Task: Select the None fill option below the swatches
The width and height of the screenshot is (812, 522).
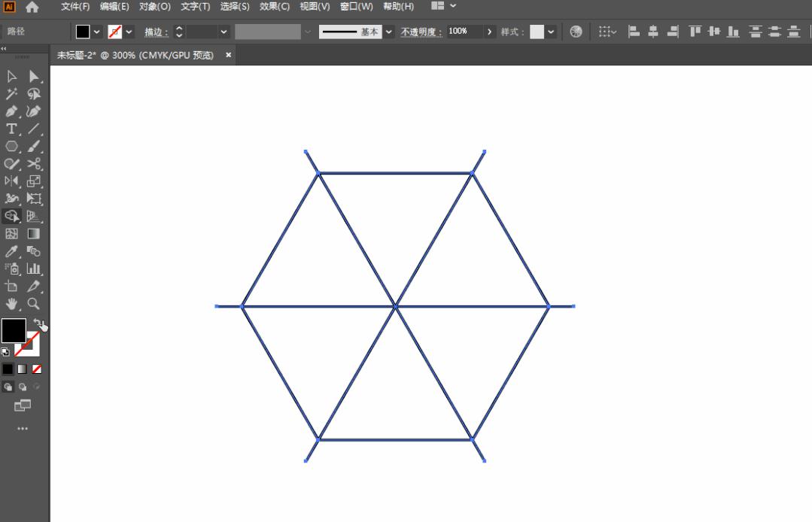Action: (x=35, y=369)
